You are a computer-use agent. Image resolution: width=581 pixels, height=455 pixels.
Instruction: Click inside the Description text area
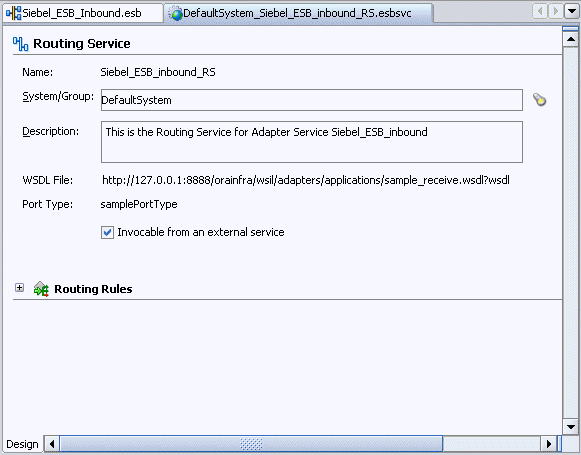click(312, 142)
